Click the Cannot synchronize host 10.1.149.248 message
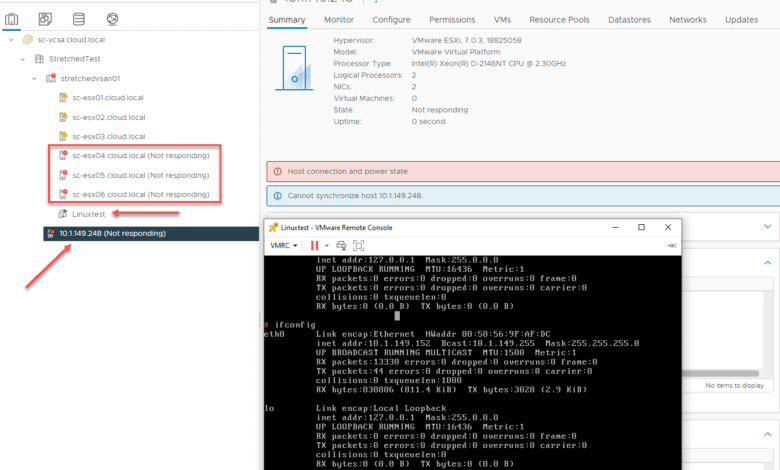 523,196
